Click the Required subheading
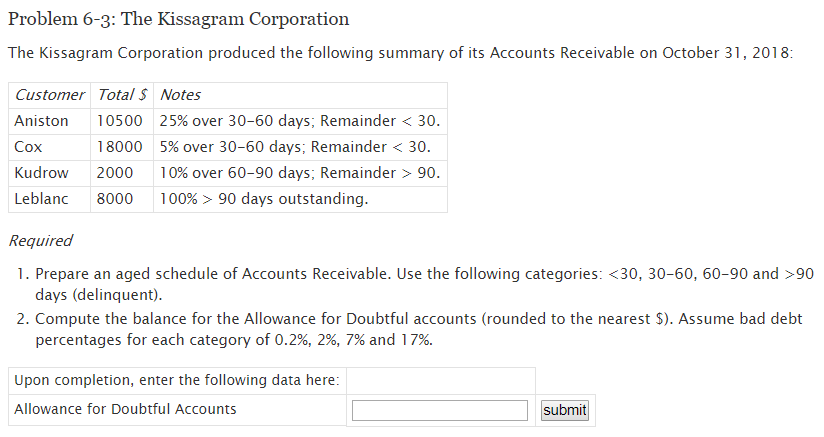This screenshot has height=437, width=824. 40,241
